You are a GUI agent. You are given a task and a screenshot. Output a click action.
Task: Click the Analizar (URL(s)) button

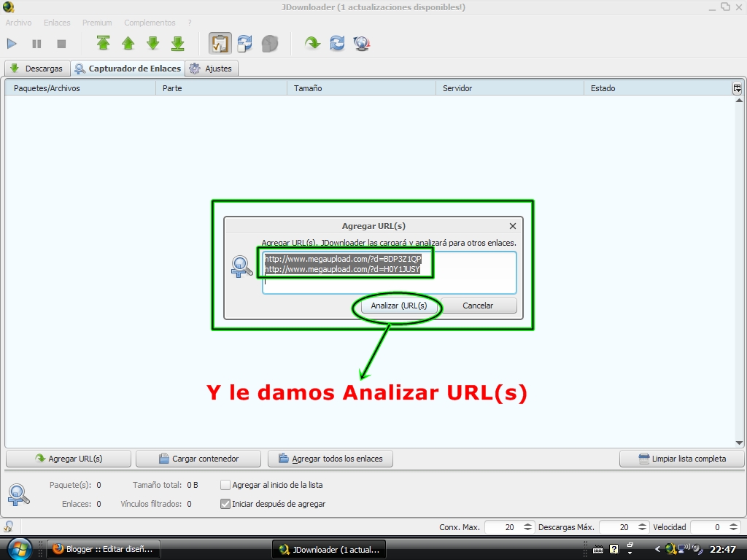coord(399,306)
